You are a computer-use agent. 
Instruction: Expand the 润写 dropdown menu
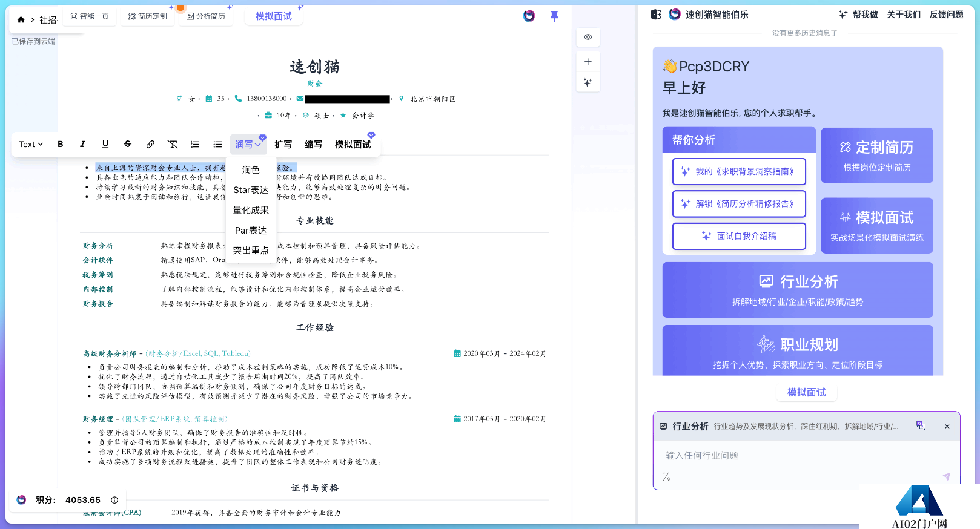pos(248,144)
